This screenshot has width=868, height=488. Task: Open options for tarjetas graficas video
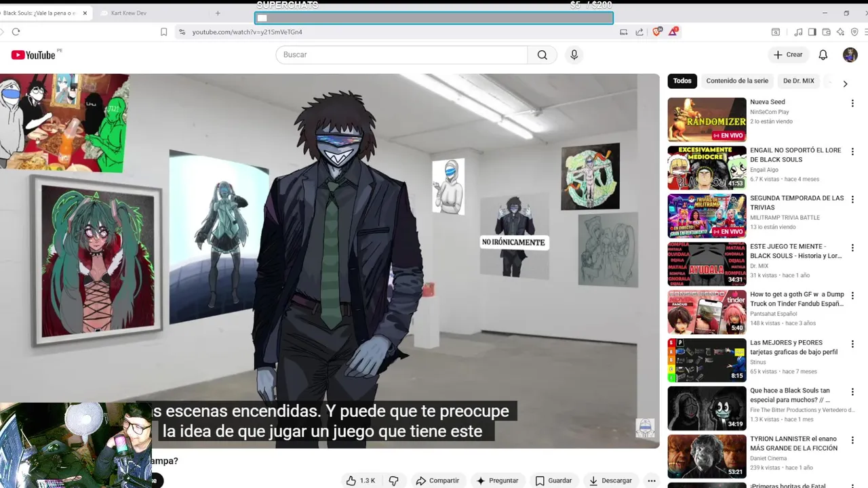point(852,344)
